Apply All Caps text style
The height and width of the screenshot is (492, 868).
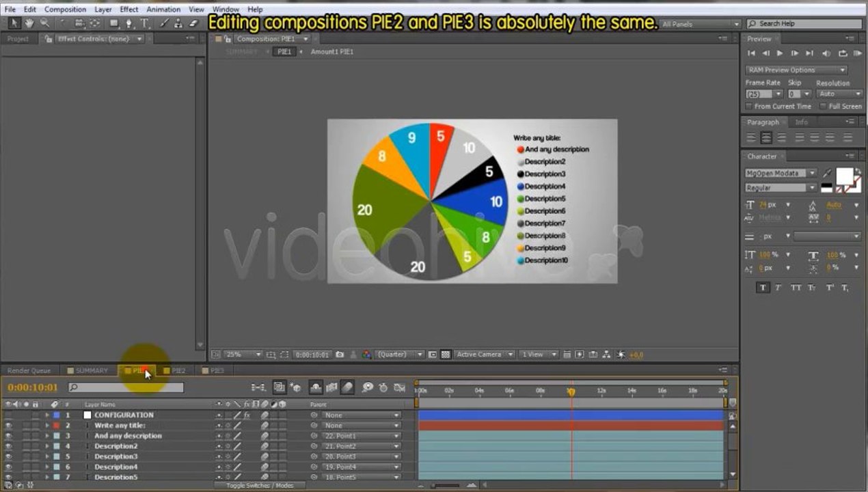(796, 288)
